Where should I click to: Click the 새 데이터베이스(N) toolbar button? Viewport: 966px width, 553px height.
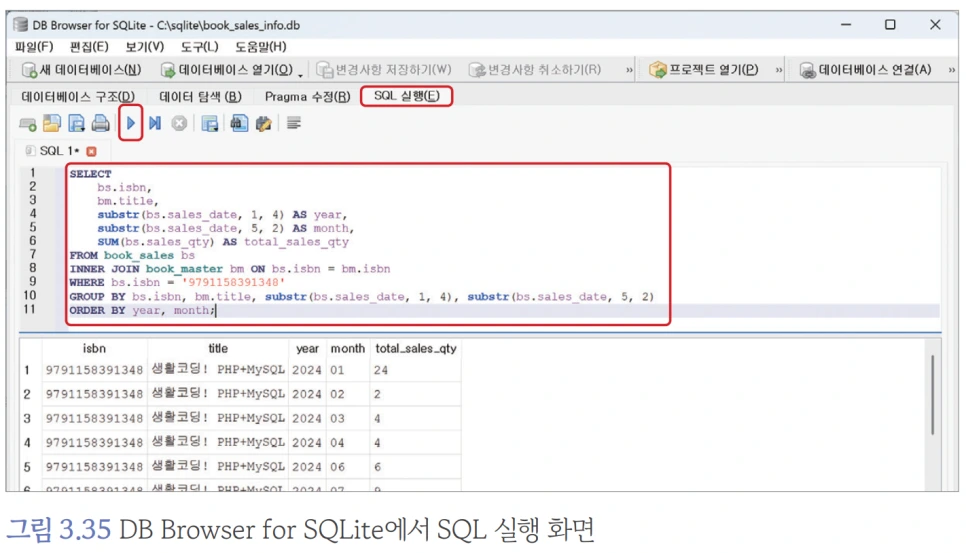(x=81, y=70)
